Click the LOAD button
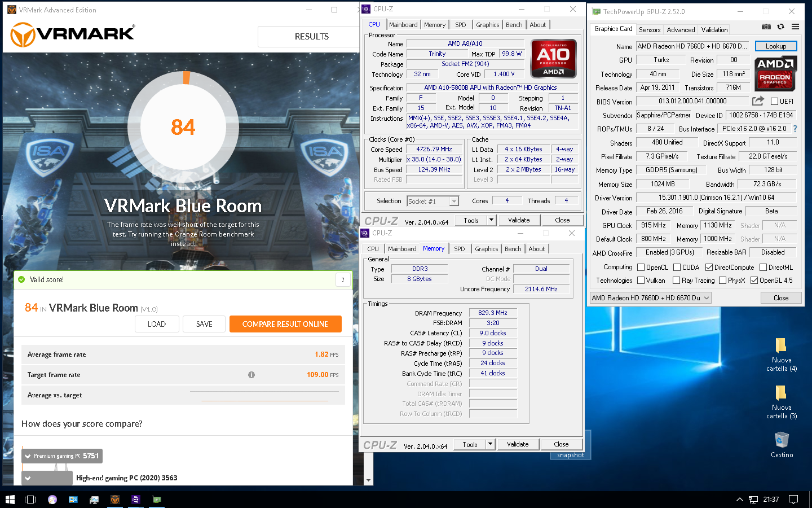 (157, 324)
